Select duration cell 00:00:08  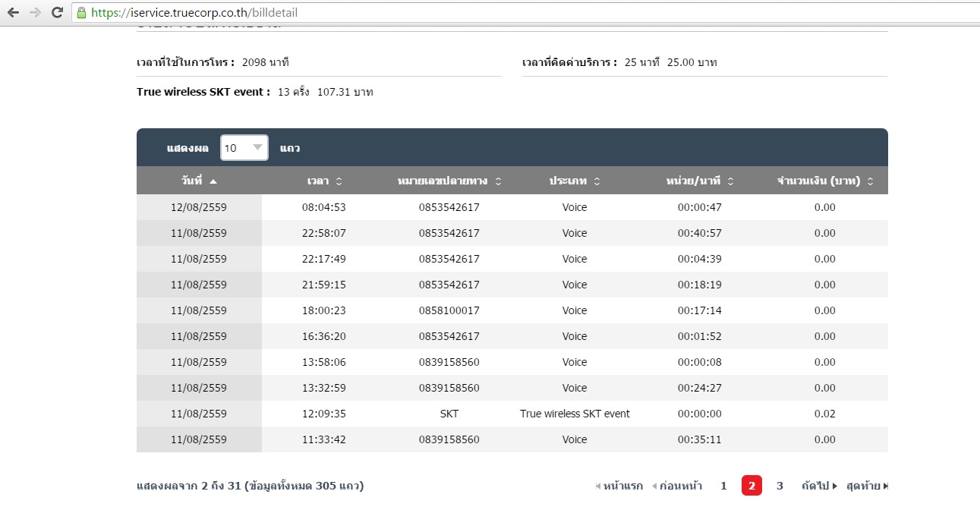point(700,362)
